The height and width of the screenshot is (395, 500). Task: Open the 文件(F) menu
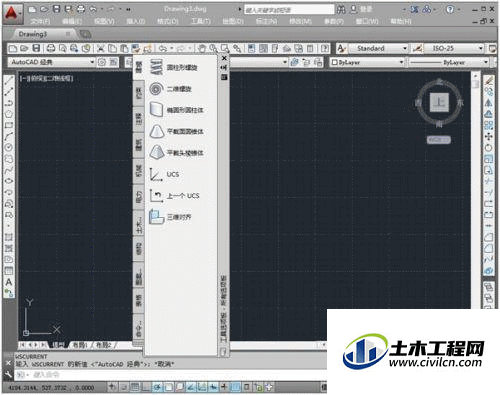coord(40,21)
